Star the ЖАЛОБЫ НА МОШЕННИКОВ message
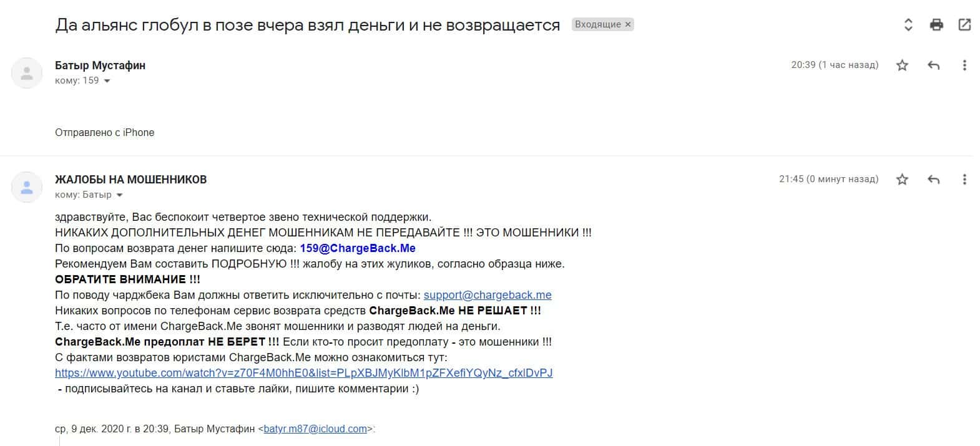 [902, 180]
